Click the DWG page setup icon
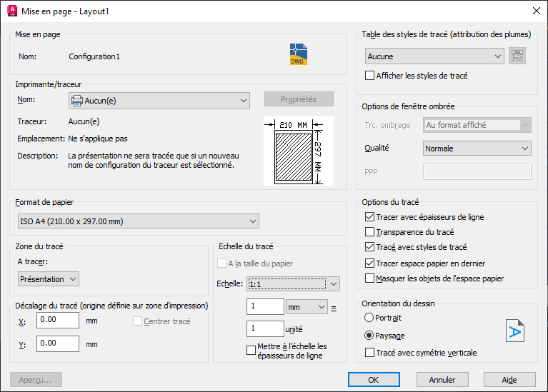The width and height of the screenshot is (548, 392). [299, 54]
